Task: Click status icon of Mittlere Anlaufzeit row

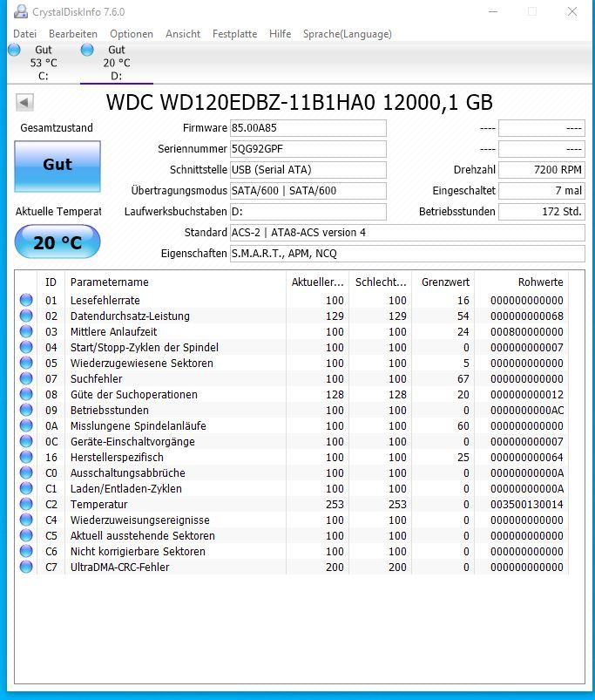Action: tap(26, 331)
